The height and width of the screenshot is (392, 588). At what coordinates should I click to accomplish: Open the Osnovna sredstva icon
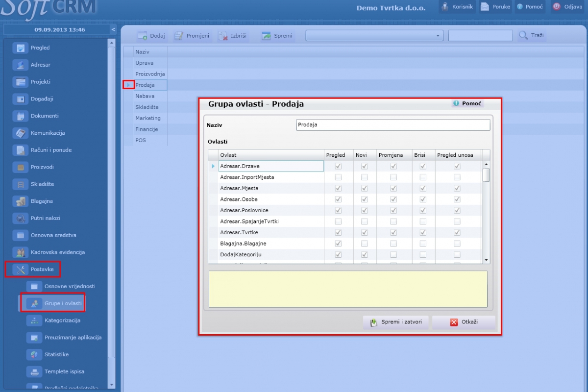pos(20,235)
